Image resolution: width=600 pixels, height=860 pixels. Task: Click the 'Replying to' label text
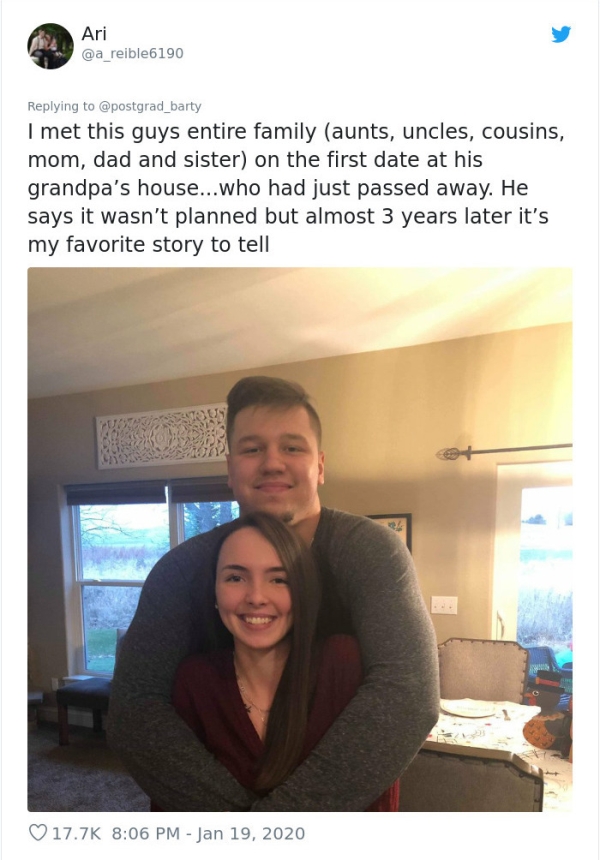click(61, 106)
